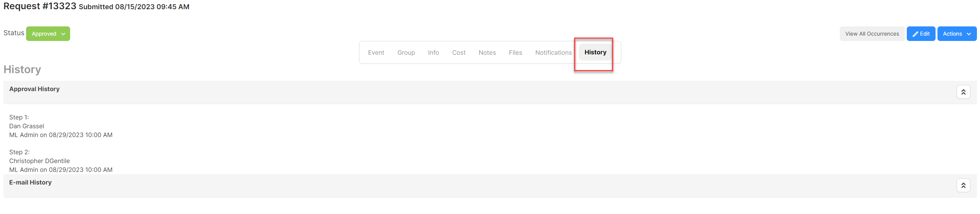980x214 pixels.
Task: Click the Edit button
Action: 921,34
